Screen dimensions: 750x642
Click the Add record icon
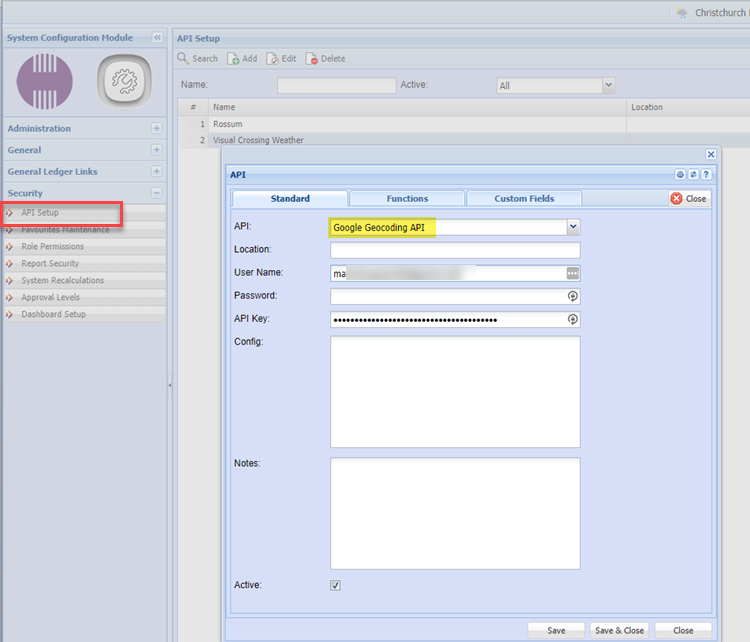pyautogui.click(x=233, y=59)
